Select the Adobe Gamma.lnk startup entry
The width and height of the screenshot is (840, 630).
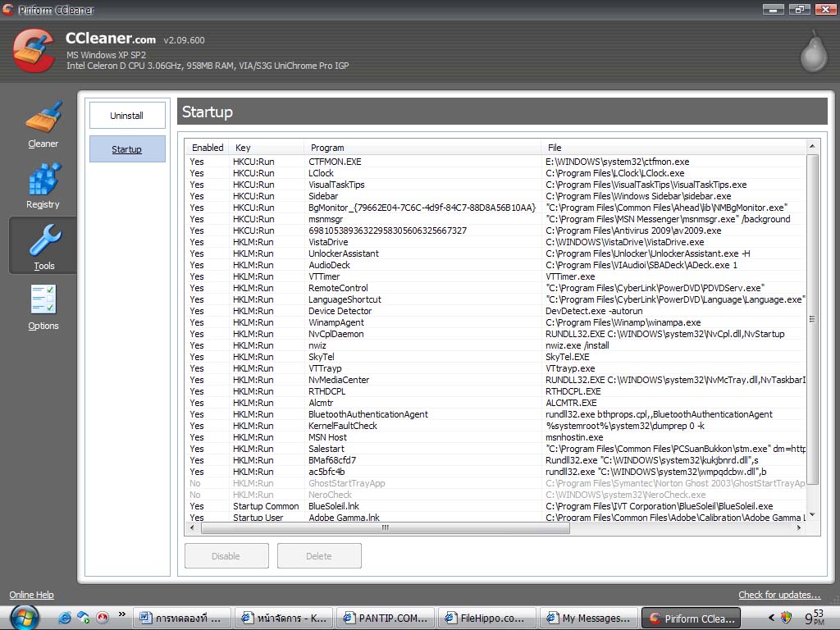[495, 518]
